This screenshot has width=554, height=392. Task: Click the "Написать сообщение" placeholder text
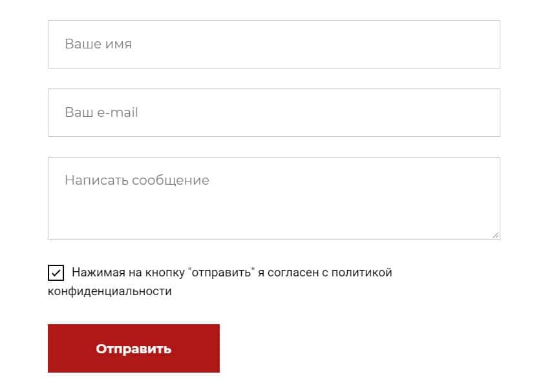click(137, 180)
